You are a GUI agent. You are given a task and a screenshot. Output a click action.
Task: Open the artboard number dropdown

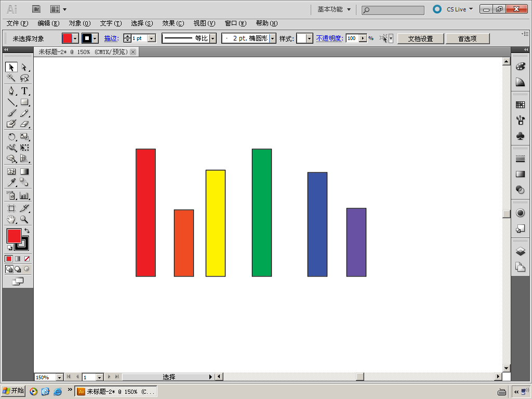(x=99, y=377)
